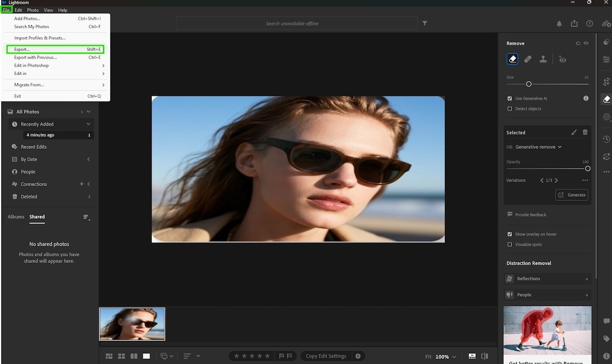Click Provide feedback link

(x=526, y=215)
